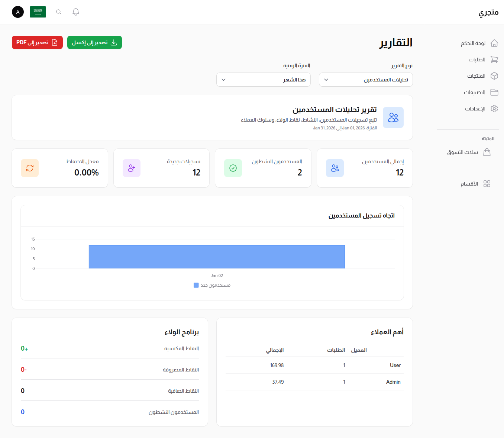Expand the هذا الشهر period selector

pyautogui.click(x=263, y=80)
